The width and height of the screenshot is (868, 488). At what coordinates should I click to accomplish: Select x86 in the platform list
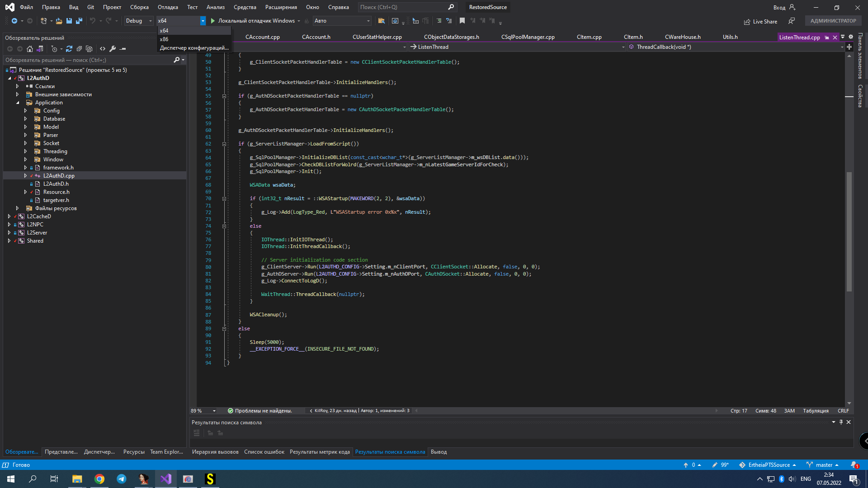pos(194,39)
